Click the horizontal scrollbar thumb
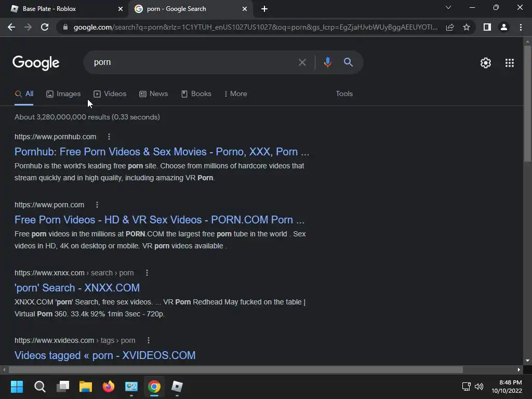Viewport: 532px width, 399px height. click(x=236, y=369)
